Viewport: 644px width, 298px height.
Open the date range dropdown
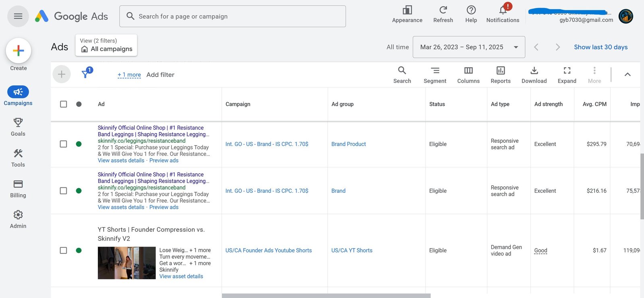coord(469,47)
